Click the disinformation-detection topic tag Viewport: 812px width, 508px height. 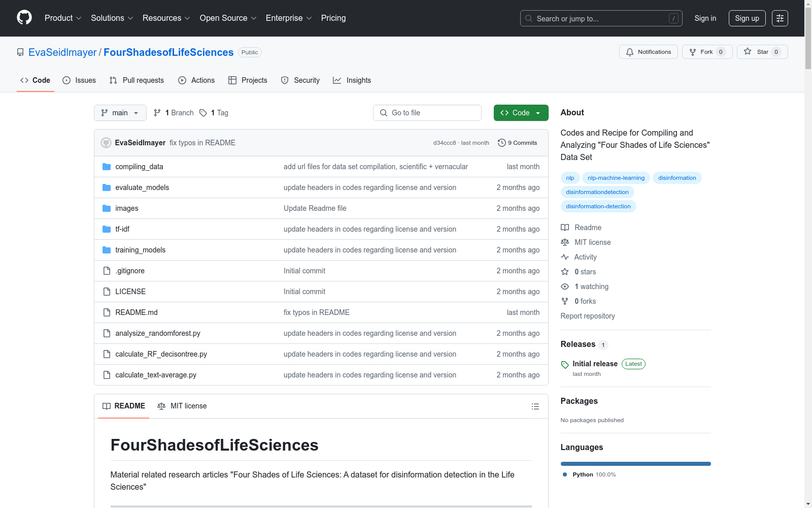click(598, 206)
